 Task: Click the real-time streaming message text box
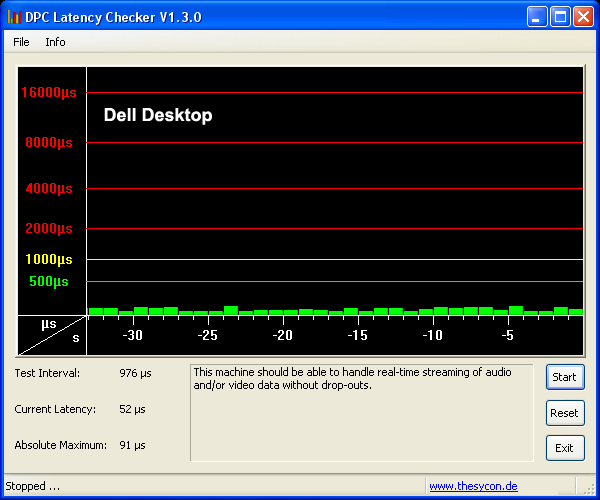(x=362, y=413)
